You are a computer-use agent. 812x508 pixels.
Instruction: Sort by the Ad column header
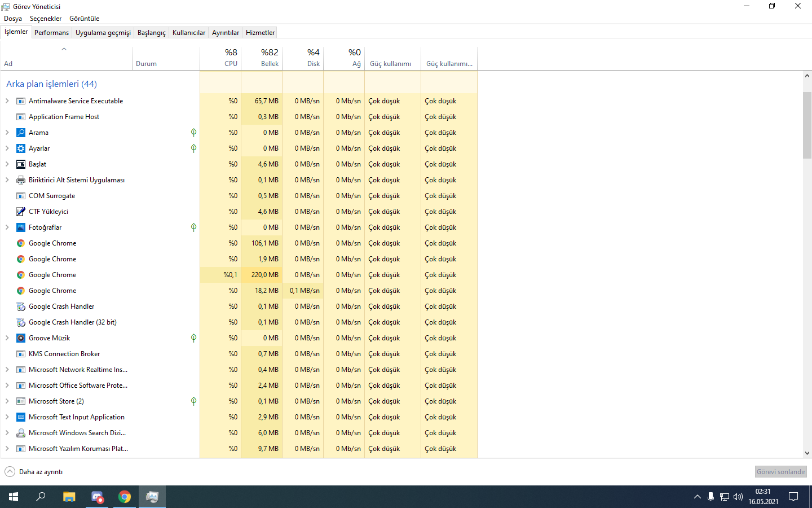pos(66,58)
